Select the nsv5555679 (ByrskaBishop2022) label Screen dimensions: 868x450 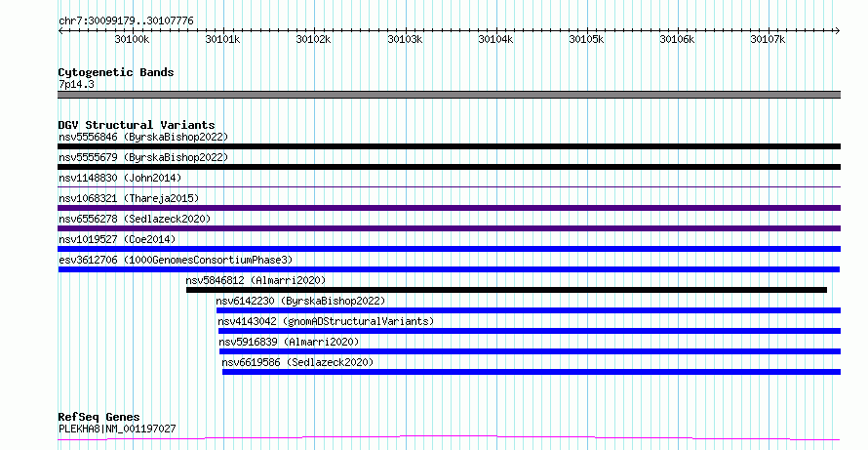click(x=143, y=157)
